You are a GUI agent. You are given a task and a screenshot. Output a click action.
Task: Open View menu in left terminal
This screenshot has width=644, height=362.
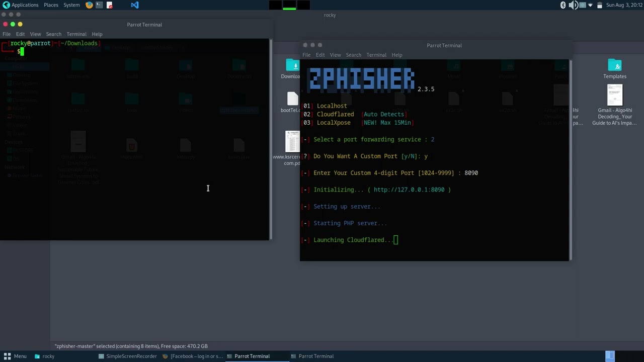pos(35,34)
